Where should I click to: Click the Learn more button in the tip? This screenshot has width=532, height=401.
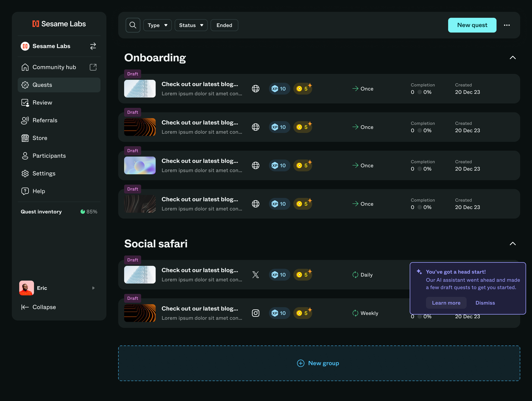446,303
